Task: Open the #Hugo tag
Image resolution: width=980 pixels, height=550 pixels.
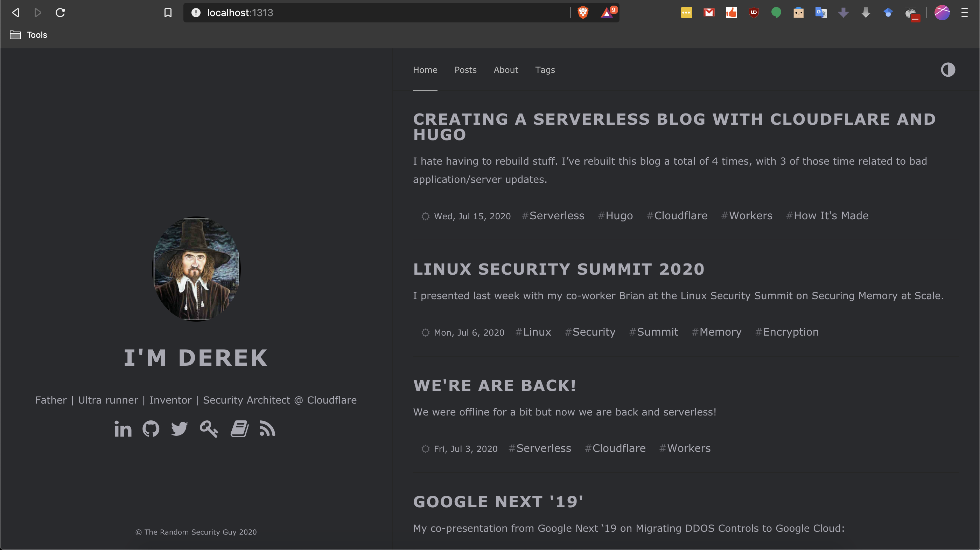Action: tap(615, 215)
